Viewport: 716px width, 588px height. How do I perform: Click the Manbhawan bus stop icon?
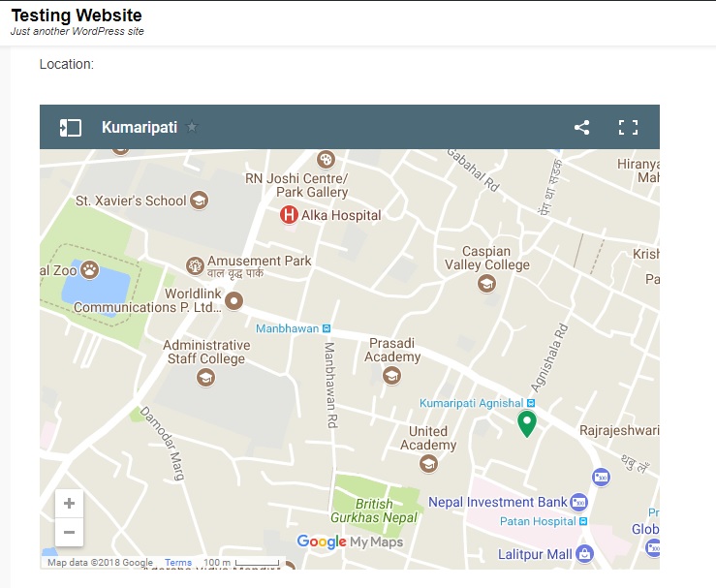(x=327, y=328)
